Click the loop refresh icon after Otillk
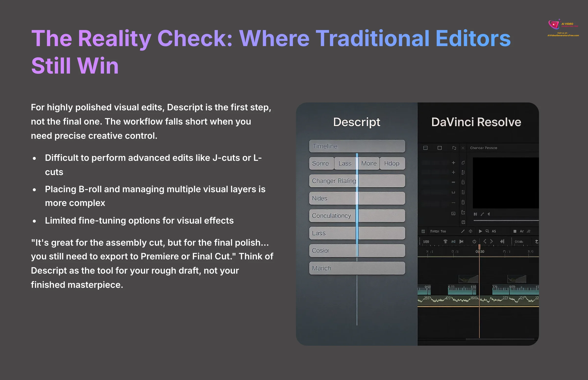 tap(537, 241)
